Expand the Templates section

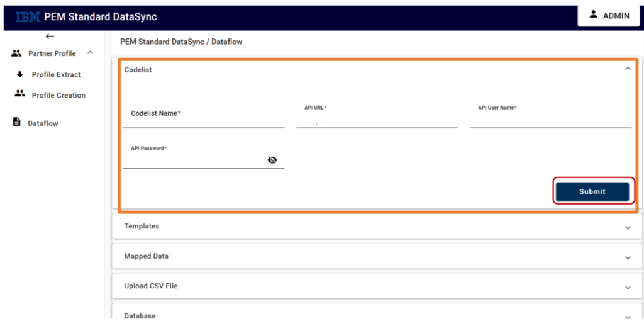tap(377, 226)
